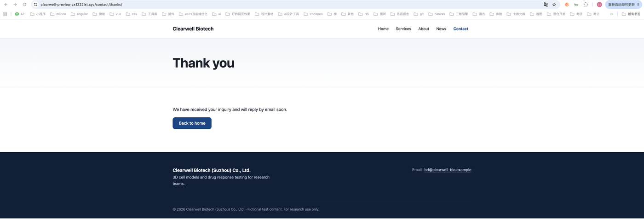Open the canvas bookmark folder
This screenshot has width=644, height=219.
[437, 14]
